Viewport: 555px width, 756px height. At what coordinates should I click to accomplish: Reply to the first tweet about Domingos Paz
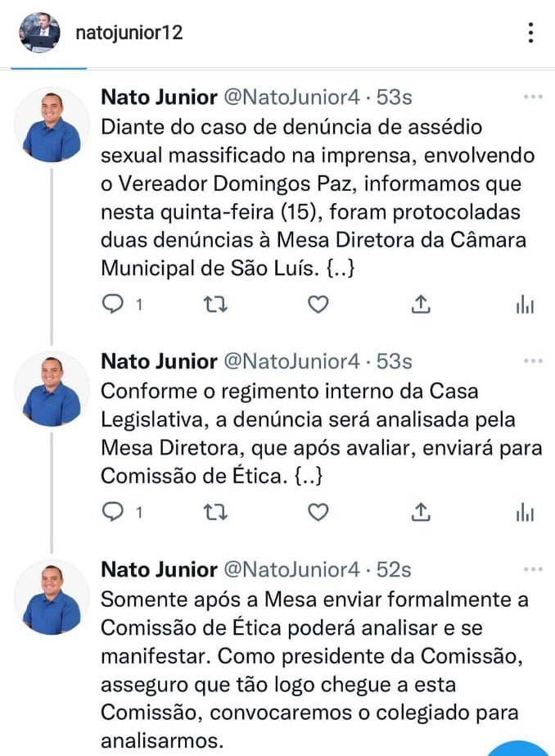(114, 304)
